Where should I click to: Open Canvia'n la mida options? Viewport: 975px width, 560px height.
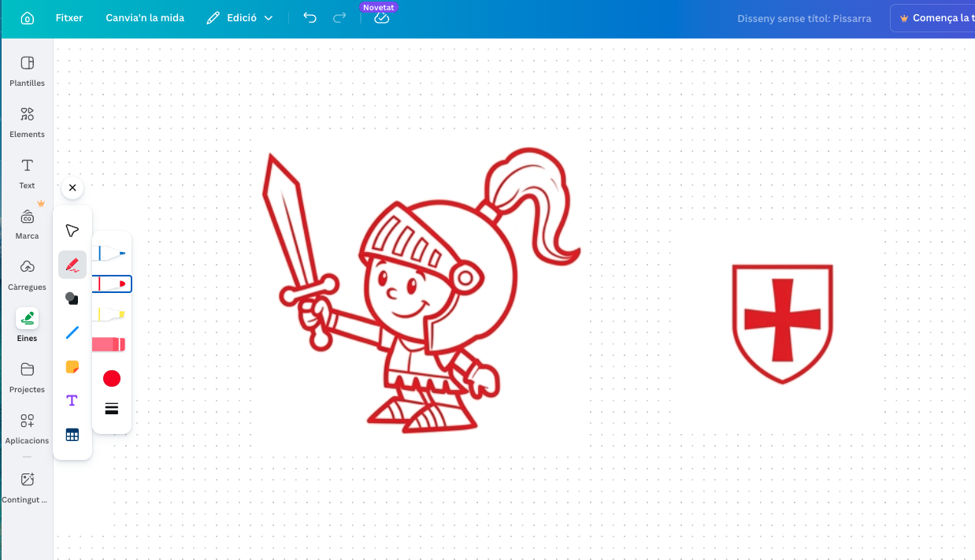(145, 17)
